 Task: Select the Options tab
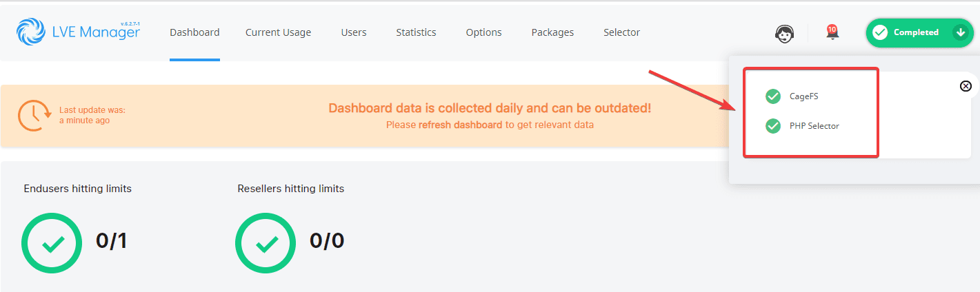click(x=483, y=32)
